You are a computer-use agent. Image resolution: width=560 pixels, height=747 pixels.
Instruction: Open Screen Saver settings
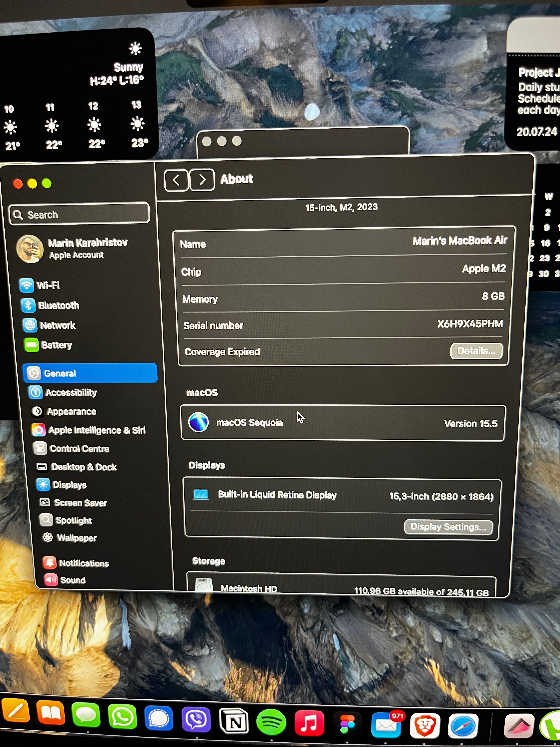pyautogui.click(x=73, y=502)
